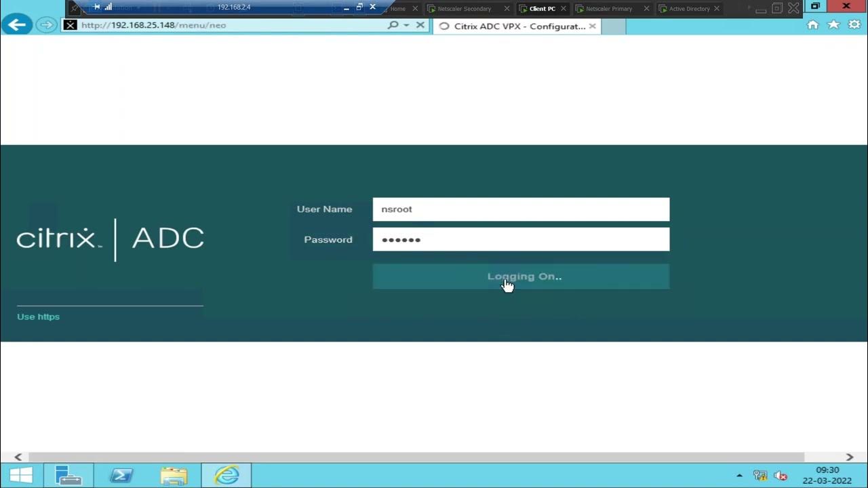868x488 pixels.
Task: Click the User Name input field
Action: point(521,209)
